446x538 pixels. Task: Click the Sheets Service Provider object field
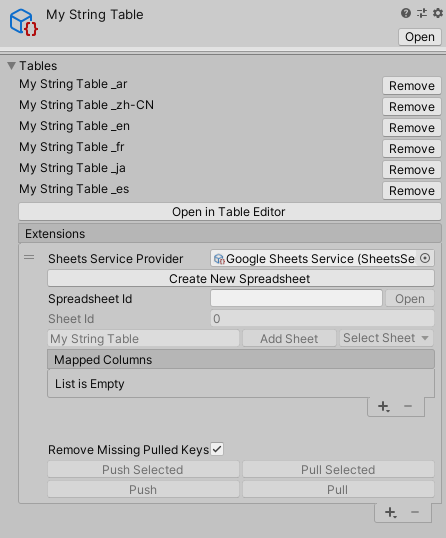click(x=322, y=258)
